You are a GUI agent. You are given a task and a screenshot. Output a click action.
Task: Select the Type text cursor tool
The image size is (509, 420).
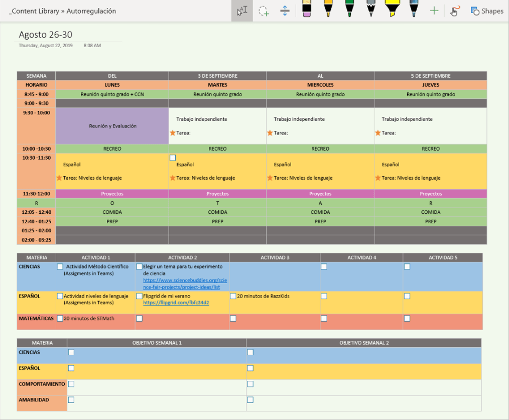point(241,11)
